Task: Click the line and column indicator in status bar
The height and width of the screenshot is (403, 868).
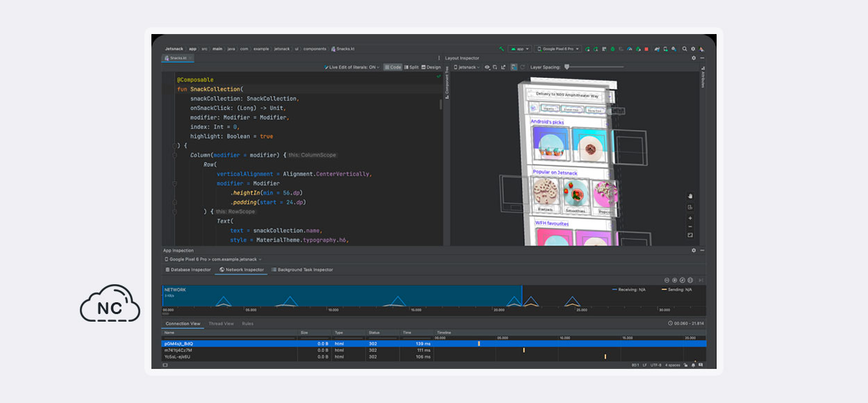Action: (x=635, y=365)
